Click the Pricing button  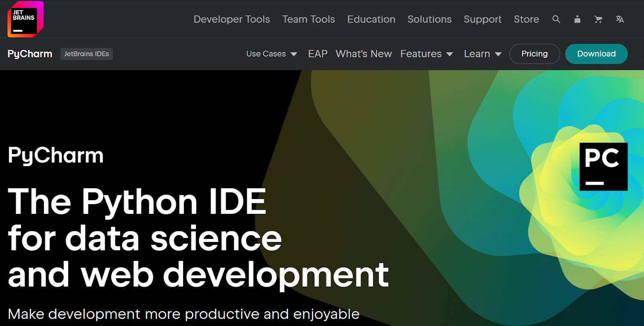point(535,54)
